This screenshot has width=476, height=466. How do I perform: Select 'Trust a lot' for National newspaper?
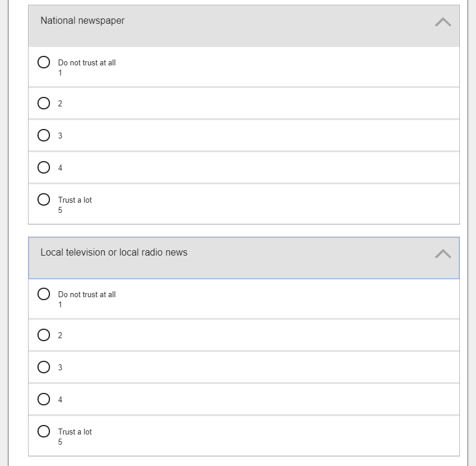[43, 200]
